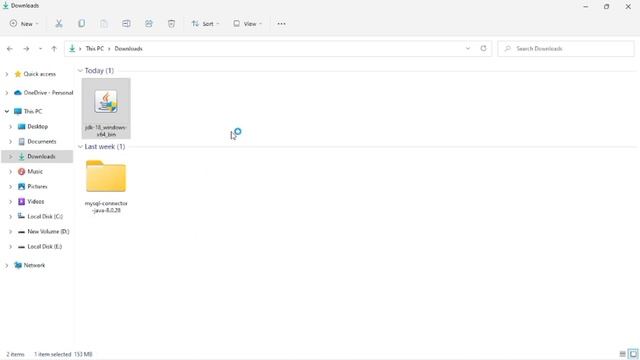Click the Delete trash icon
Viewport: 640px width, 360px height.
click(171, 24)
